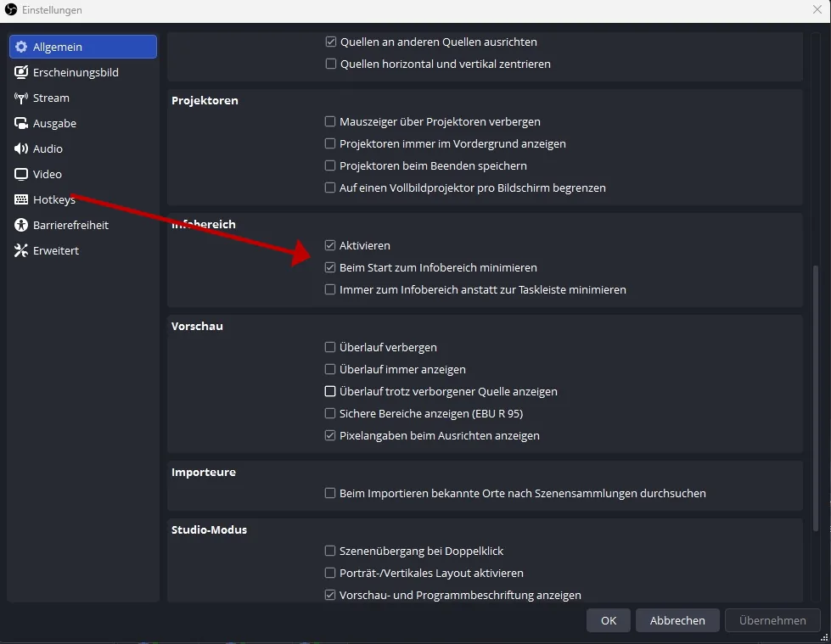
Task: Enable Mauszeiger über Projektoren verbergen
Action: tap(329, 121)
